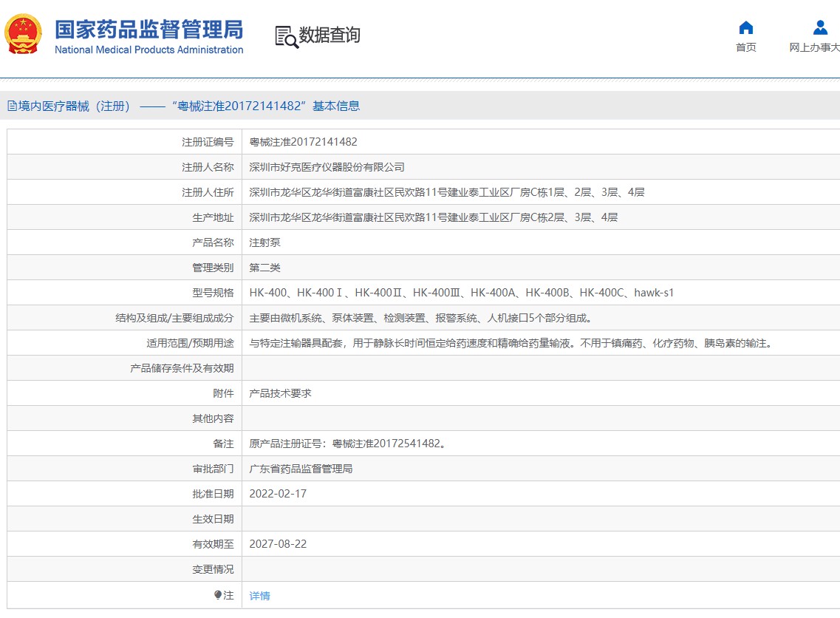This screenshot has height=618, width=840.
Task: Click the 适用范围 intended use description
Action: tap(513, 344)
